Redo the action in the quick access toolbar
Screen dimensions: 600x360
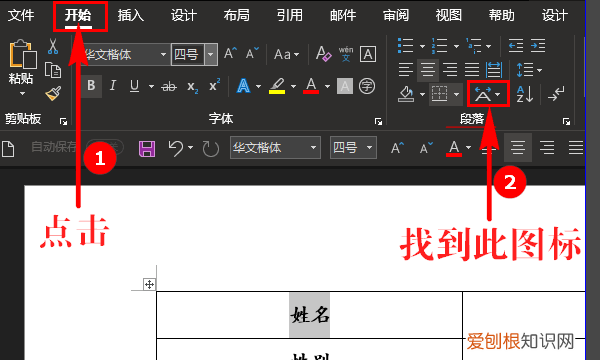click(210, 149)
